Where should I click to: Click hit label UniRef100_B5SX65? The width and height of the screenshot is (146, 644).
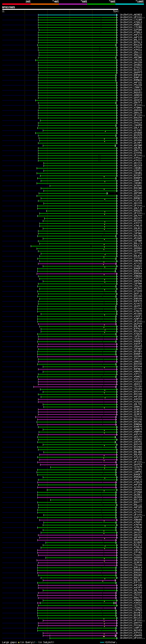[131, 331]
